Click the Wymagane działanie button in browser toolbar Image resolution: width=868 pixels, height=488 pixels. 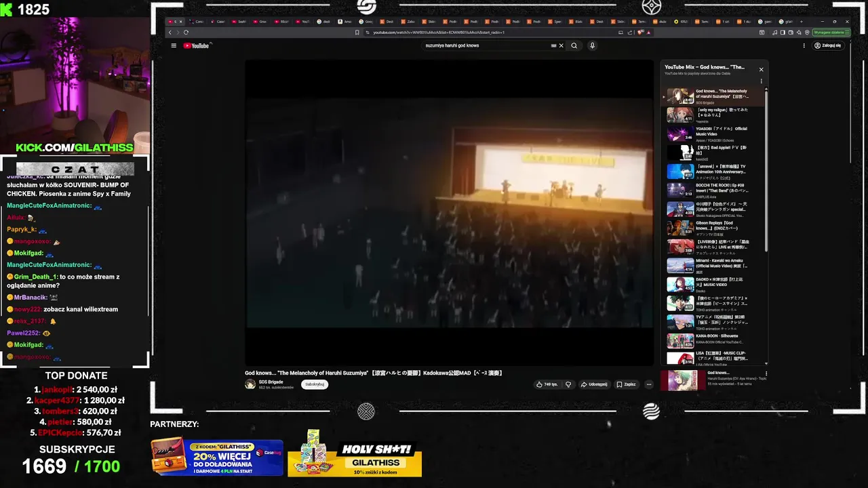831,32
